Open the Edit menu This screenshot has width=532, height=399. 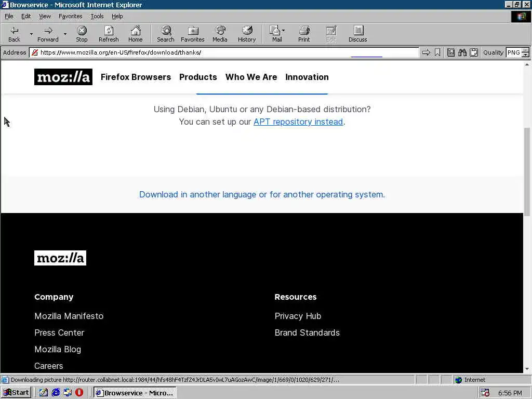(26, 16)
